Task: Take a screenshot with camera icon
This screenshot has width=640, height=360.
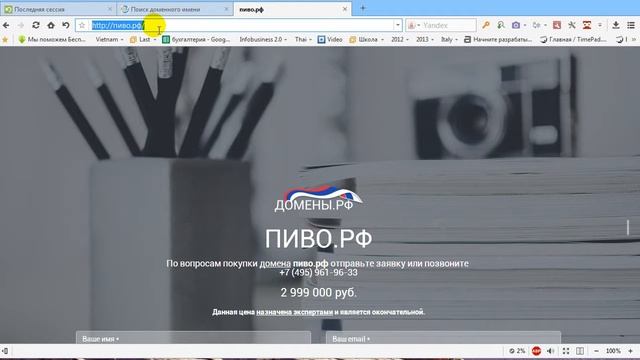Action: (x=516, y=25)
